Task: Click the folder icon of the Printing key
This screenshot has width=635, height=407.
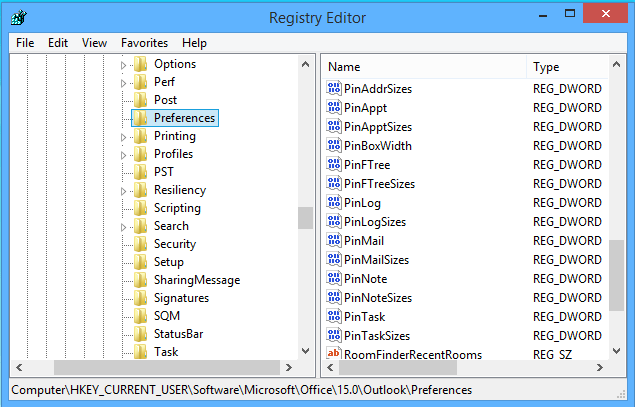Action: pyautogui.click(x=141, y=136)
